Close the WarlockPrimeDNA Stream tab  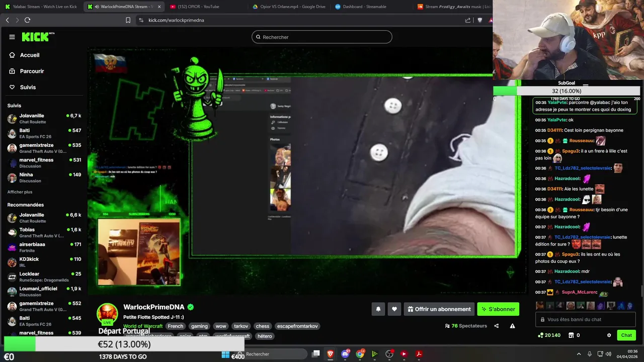(159, 7)
